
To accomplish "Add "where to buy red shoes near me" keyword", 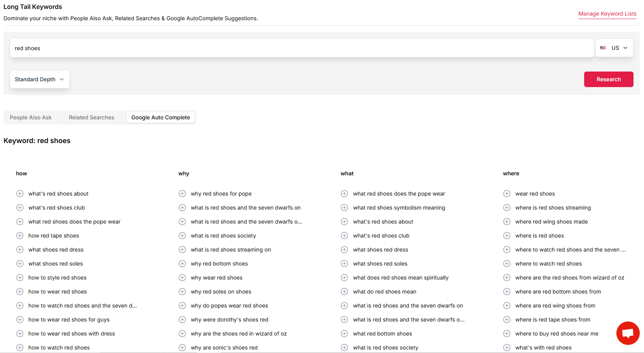I will 507,334.
